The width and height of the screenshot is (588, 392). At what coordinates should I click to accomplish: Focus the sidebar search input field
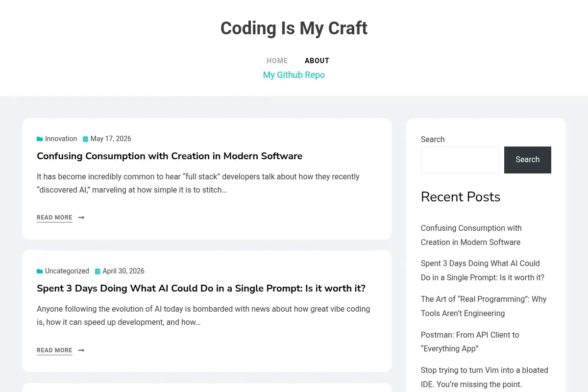tap(460, 160)
